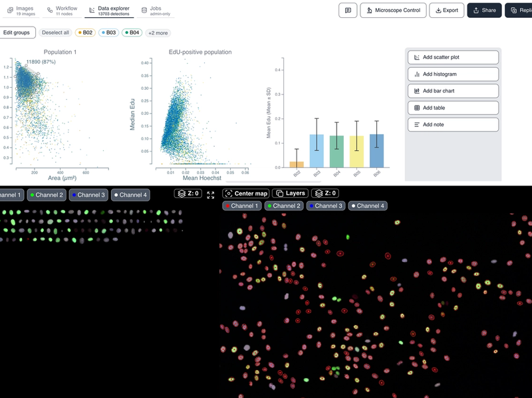Toggle Channel 4 in right viewer
This screenshot has height=398, width=532.
[x=368, y=206]
